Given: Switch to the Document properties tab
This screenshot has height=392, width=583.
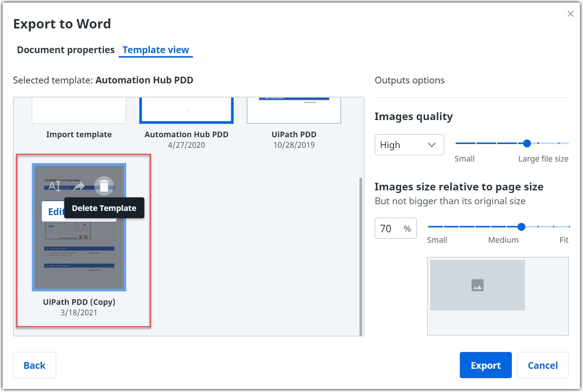Looking at the screenshot, I should (66, 50).
